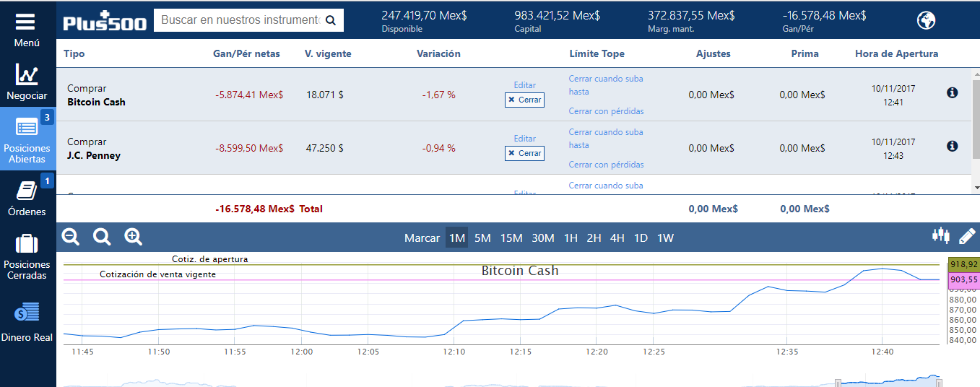
Task: Open Posiciones Cerradas in sidebar
Action: [27, 256]
